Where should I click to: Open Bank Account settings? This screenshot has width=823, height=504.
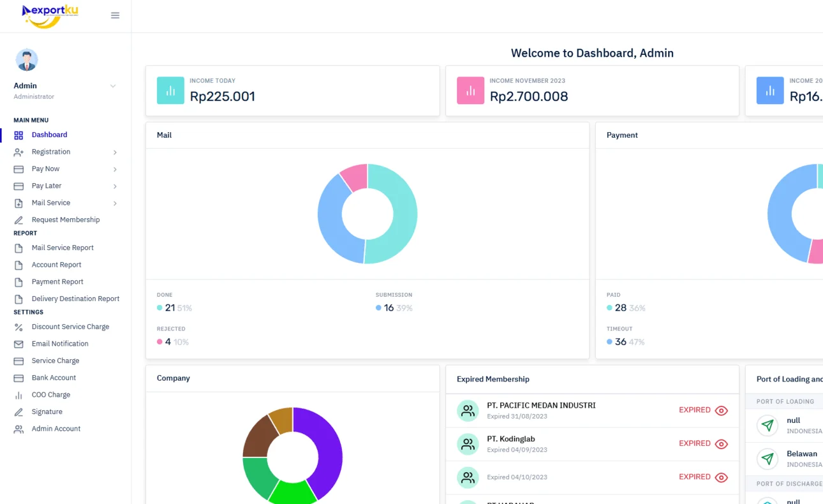(x=54, y=378)
